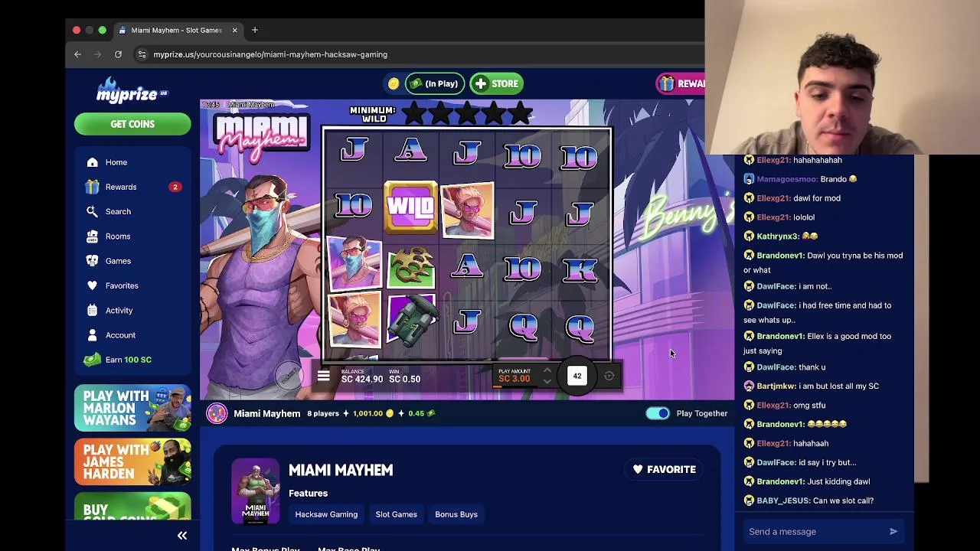Click the SC 3.00 play amount value
The image size is (980, 551).
(514, 379)
